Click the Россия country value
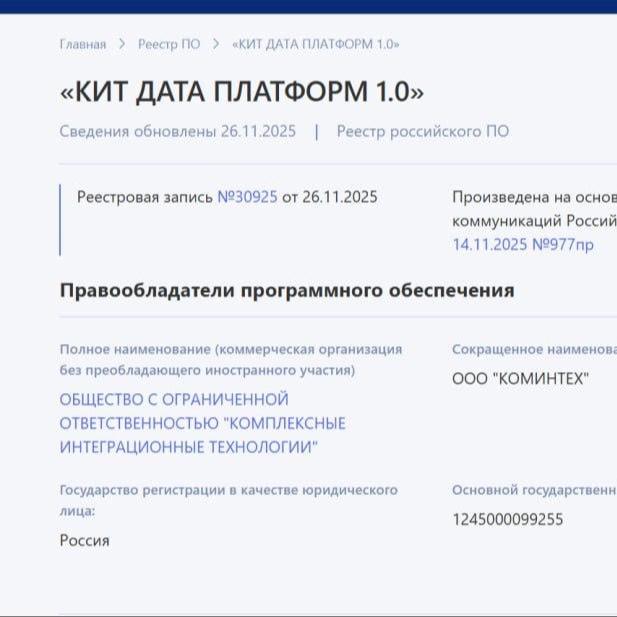617x617 pixels. [84, 540]
